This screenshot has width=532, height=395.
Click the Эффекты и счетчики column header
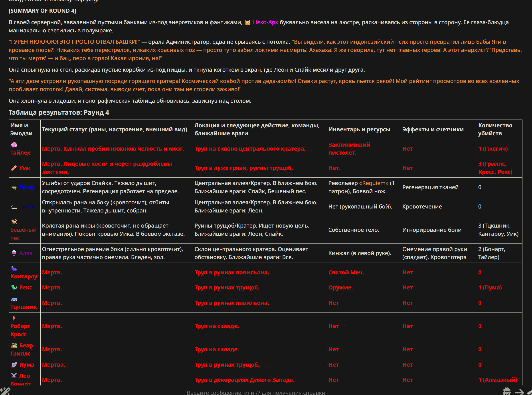coord(433,129)
